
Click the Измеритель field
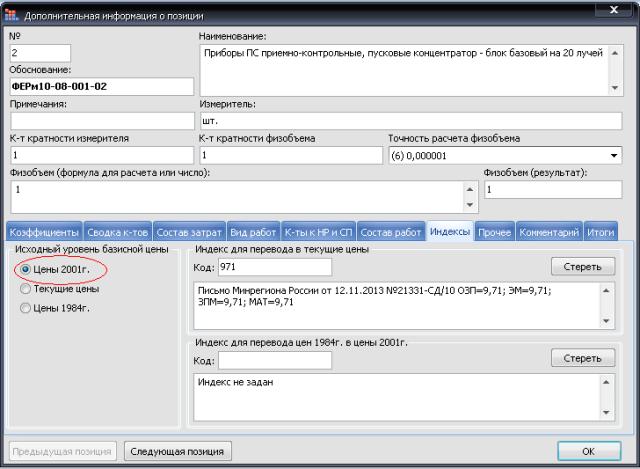pos(411,121)
